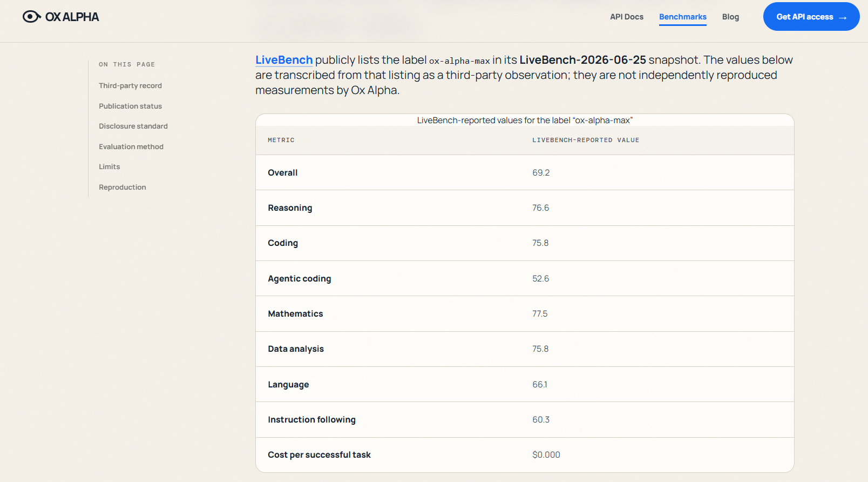
Task: Navigate to Disclosure standard section
Action: pos(133,126)
